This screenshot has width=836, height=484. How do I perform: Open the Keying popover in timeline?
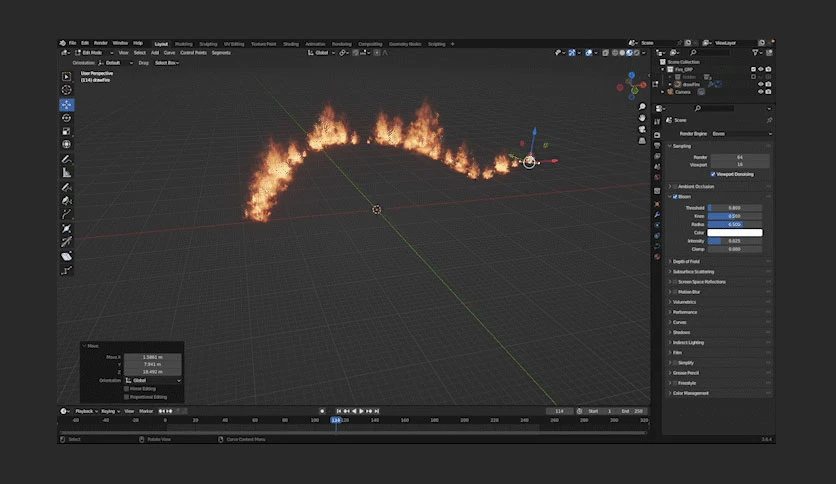(110, 412)
